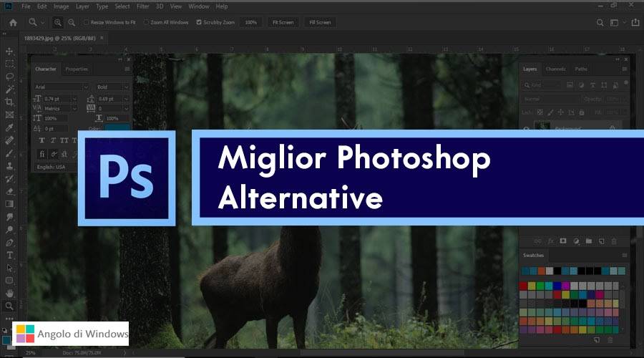Switch to the Properties tab

click(77, 69)
